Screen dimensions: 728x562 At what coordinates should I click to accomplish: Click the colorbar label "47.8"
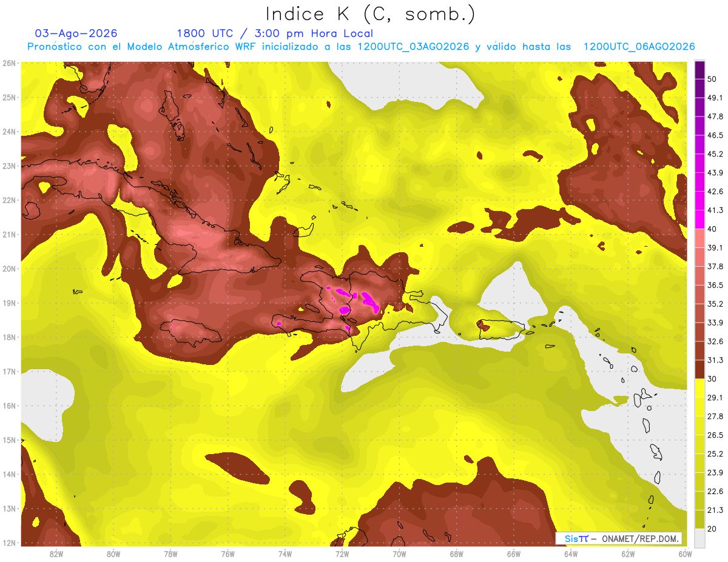pyautogui.click(x=715, y=116)
